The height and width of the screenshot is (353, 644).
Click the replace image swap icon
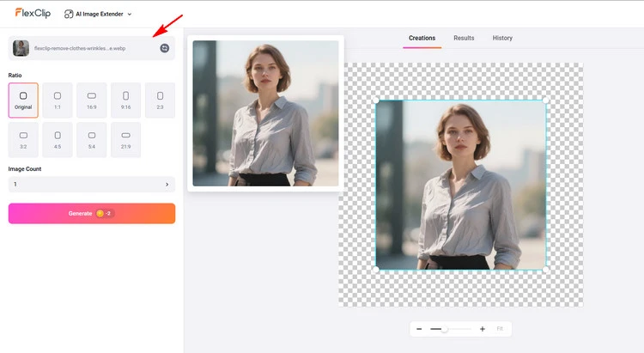click(x=164, y=49)
